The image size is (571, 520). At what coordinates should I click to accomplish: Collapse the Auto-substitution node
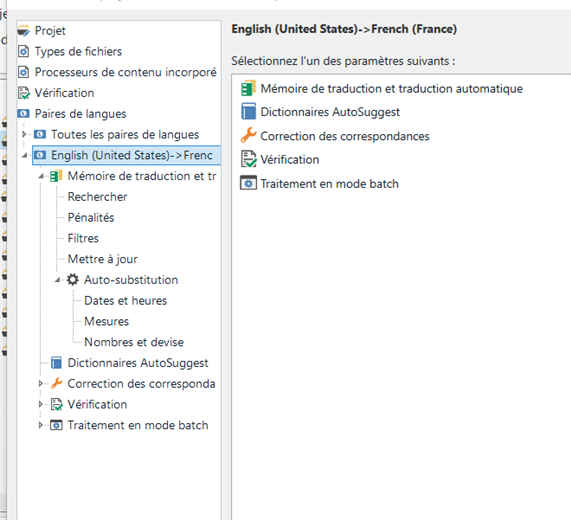(57, 280)
